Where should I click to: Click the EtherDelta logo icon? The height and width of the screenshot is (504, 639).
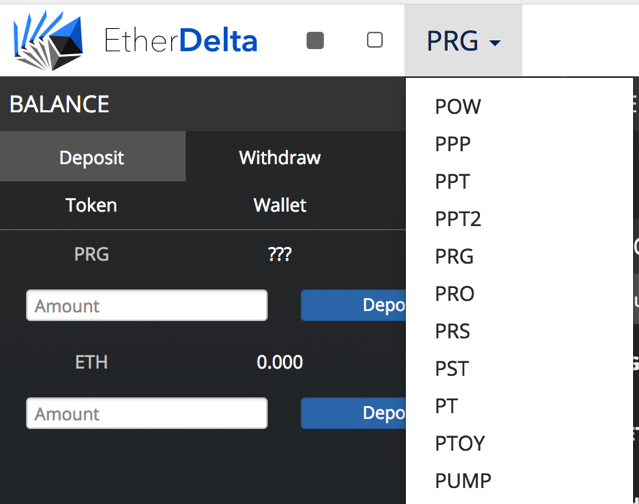[48, 40]
